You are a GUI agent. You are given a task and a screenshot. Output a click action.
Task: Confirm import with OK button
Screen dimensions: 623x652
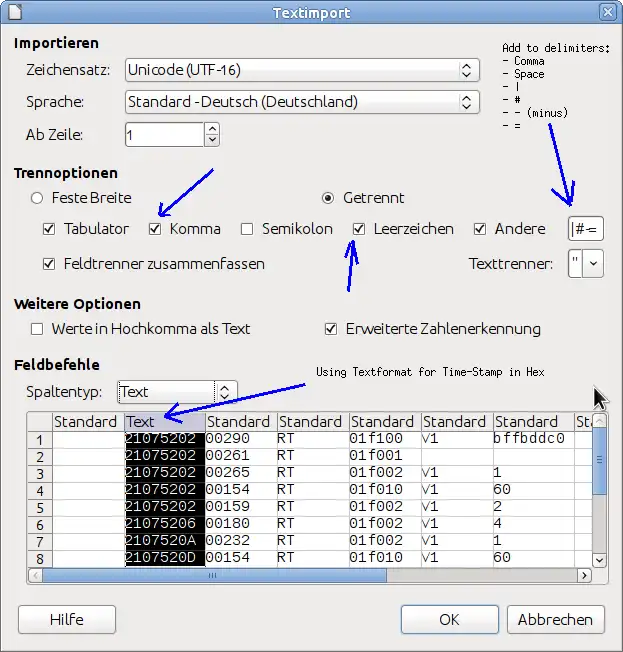(x=450, y=620)
